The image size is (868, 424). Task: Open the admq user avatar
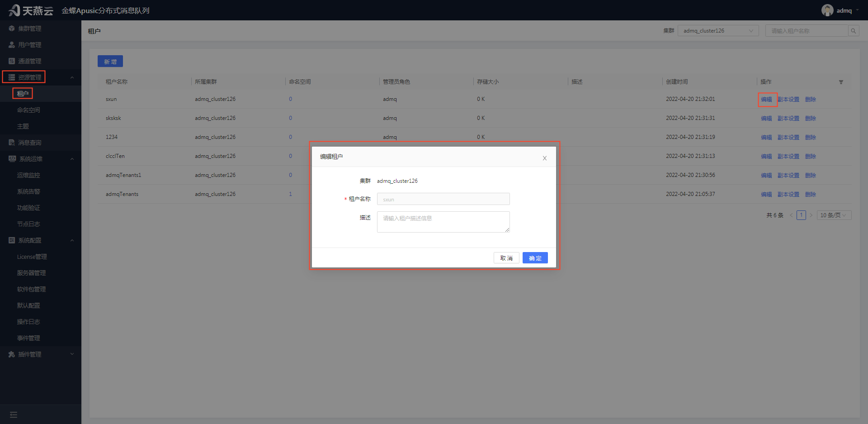click(827, 10)
